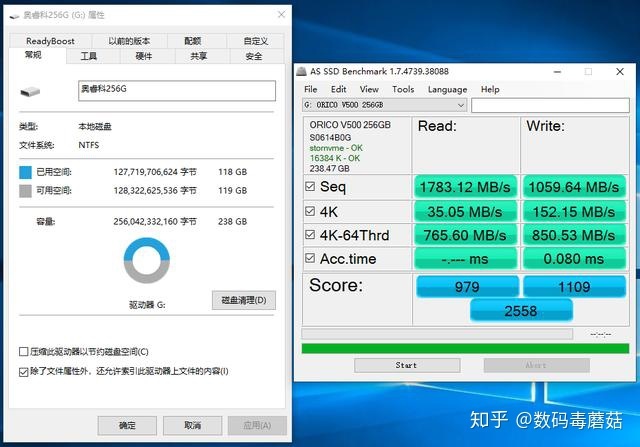
Task: Click the 确定 button
Action: click(127, 426)
